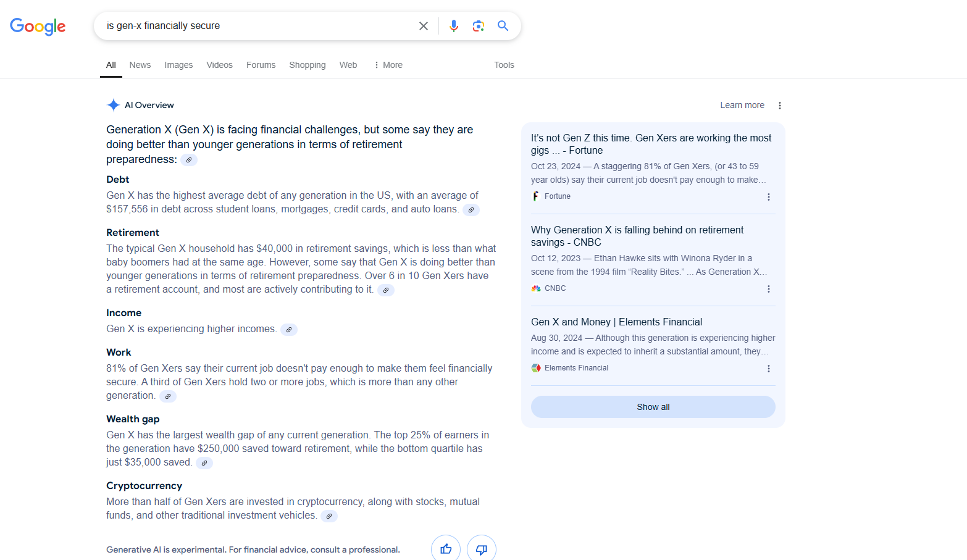Click the Elements Financial source name label
Screen dimensions: 967x560
576,368
